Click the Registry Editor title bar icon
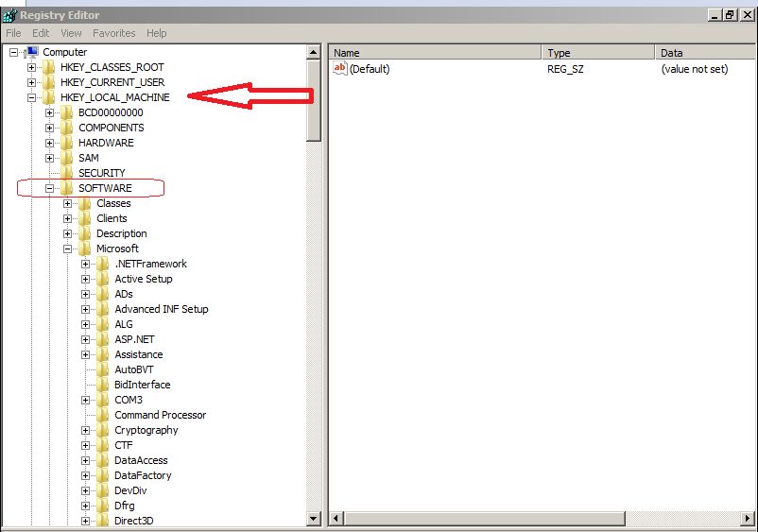 coord(9,15)
